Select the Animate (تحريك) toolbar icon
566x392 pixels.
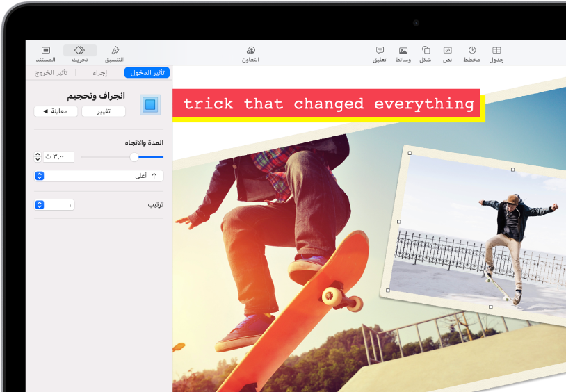click(x=80, y=54)
